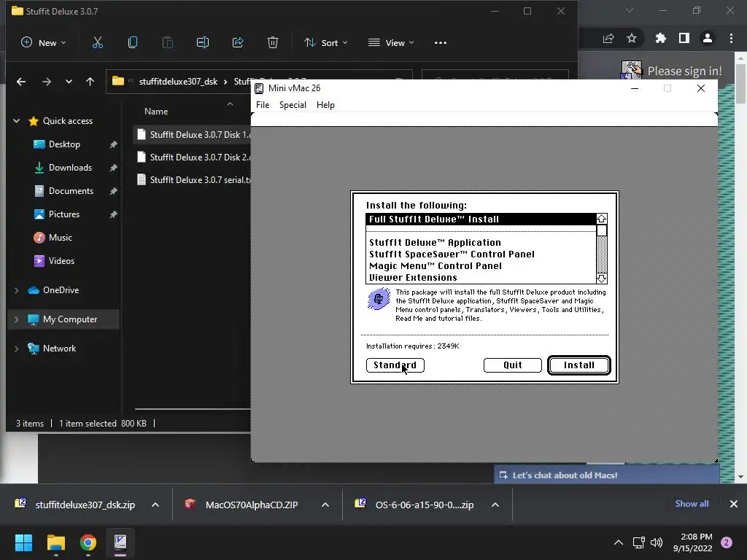Select Magic Menu Control Panel list item
The height and width of the screenshot is (560, 747).
click(481, 265)
